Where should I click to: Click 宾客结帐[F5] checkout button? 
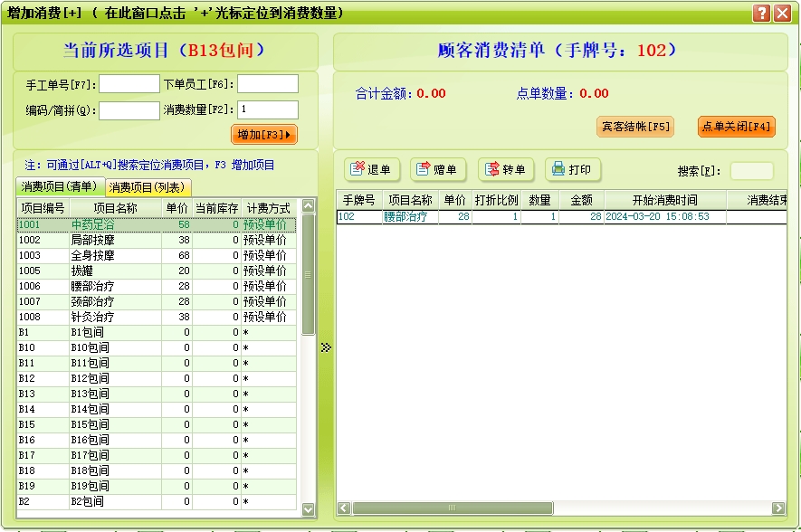pos(634,127)
